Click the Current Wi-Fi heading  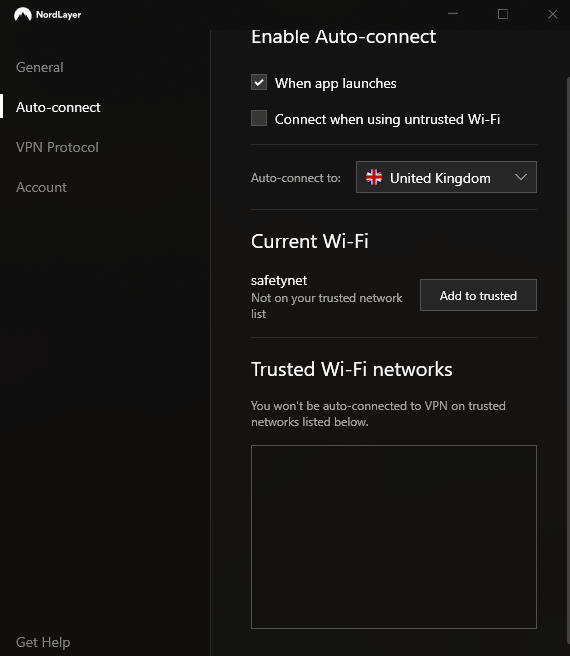tap(310, 241)
